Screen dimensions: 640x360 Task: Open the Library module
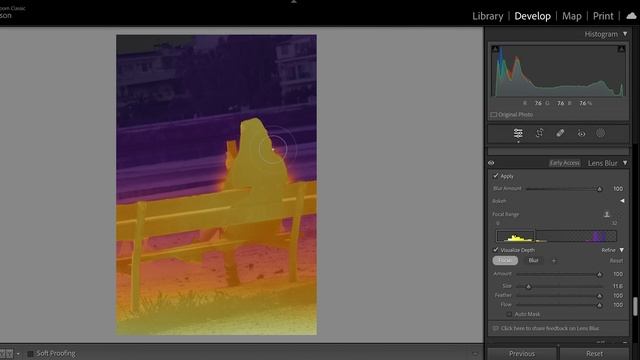pos(488,16)
